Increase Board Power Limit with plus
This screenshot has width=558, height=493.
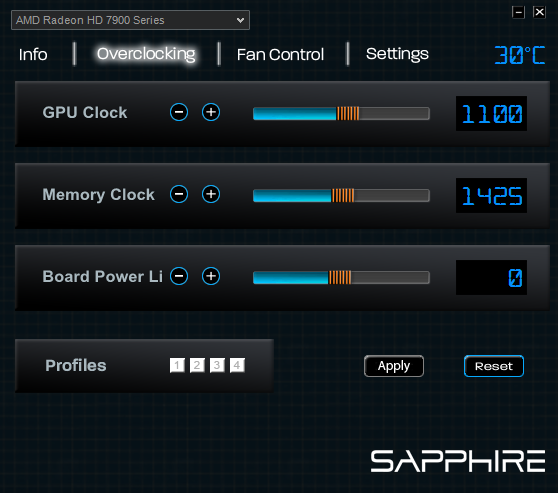(211, 276)
